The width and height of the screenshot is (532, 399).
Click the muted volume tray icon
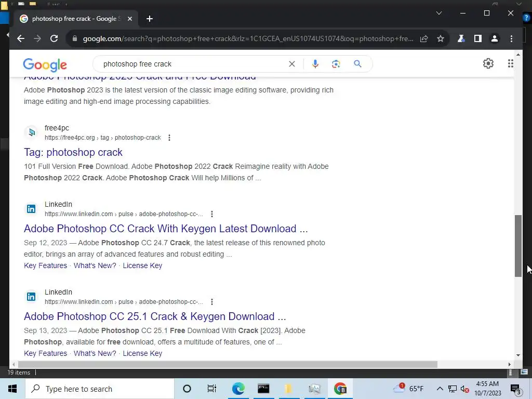click(464, 389)
